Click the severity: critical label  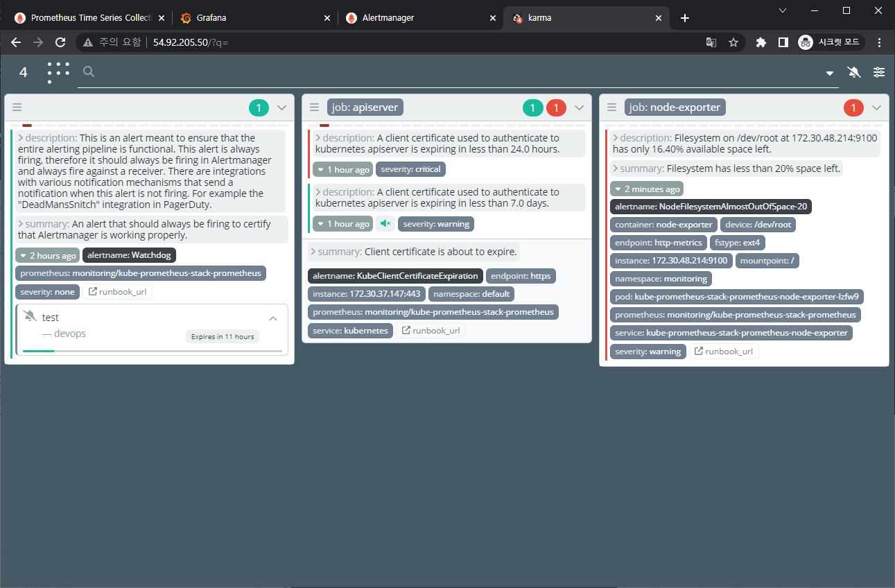coord(410,169)
